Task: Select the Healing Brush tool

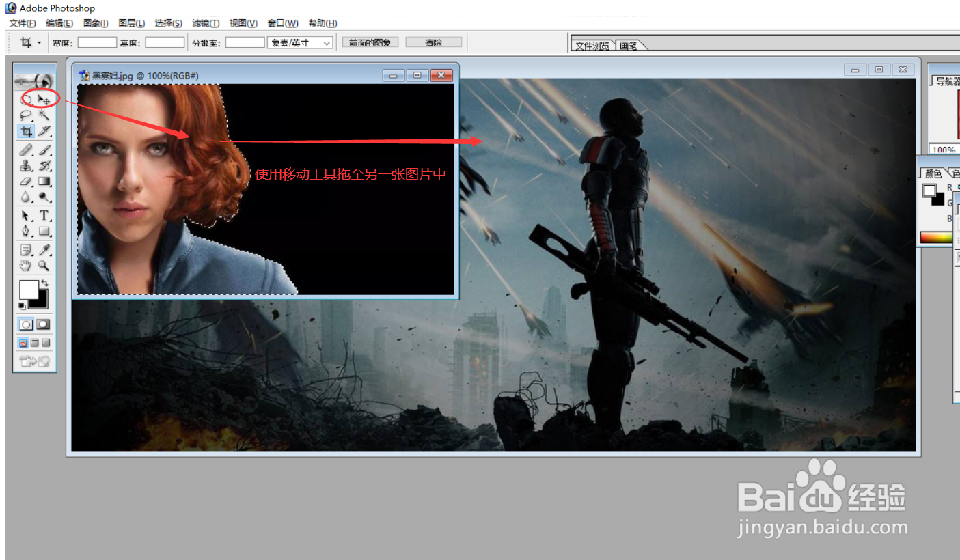Action: click(26, 150)
